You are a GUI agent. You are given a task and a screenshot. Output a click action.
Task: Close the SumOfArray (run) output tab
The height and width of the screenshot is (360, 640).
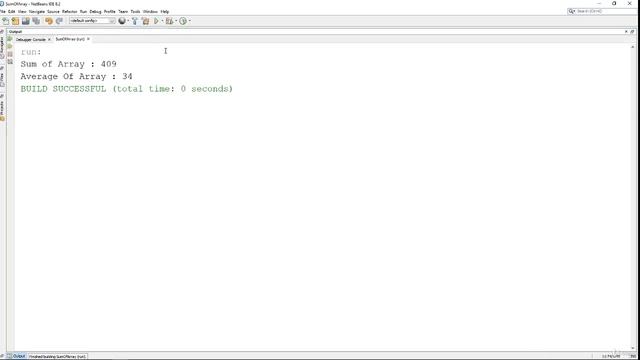click(x=88, y=39)
